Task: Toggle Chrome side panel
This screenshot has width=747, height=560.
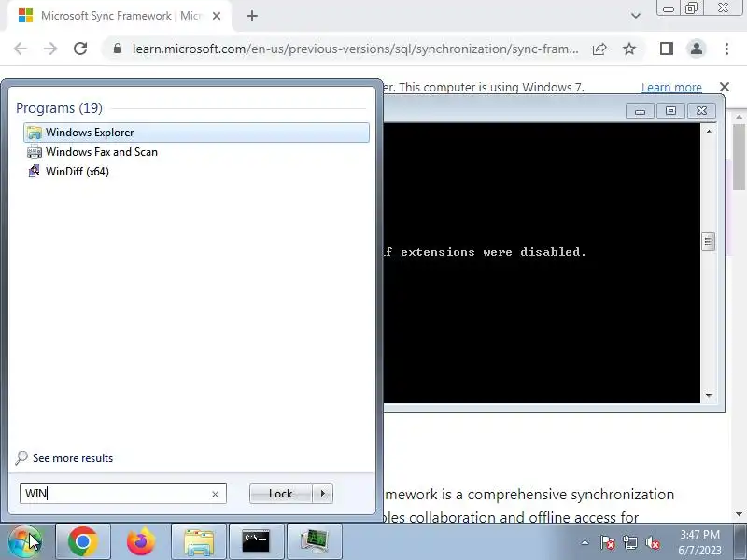Action: point(667,49)
